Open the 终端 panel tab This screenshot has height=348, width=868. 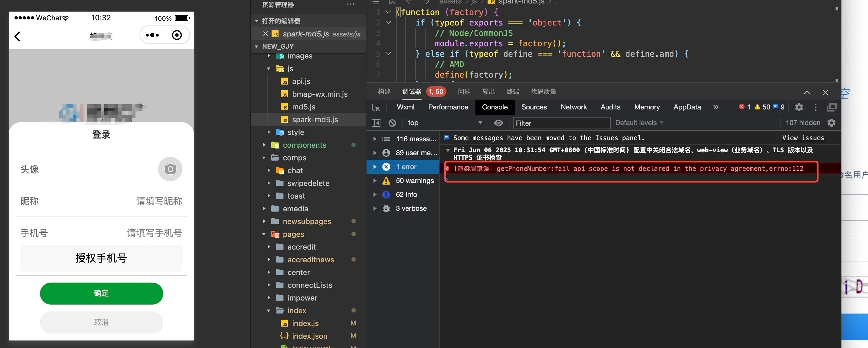click(x=512, y=91)
